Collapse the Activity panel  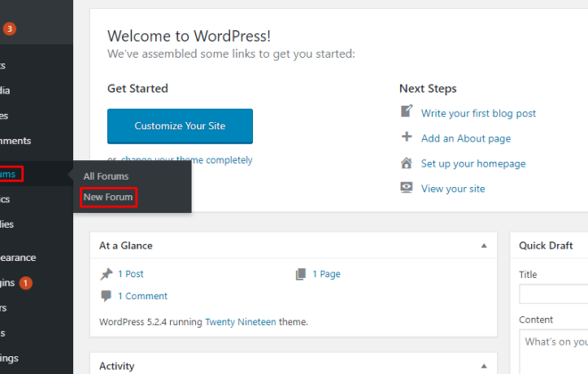point(484,366)
